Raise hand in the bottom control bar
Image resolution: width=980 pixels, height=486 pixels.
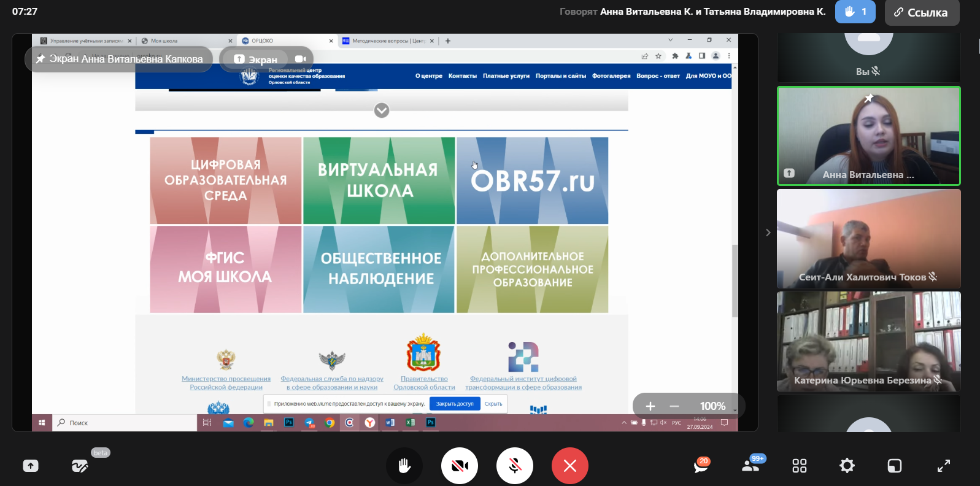(x=404, y=466)
